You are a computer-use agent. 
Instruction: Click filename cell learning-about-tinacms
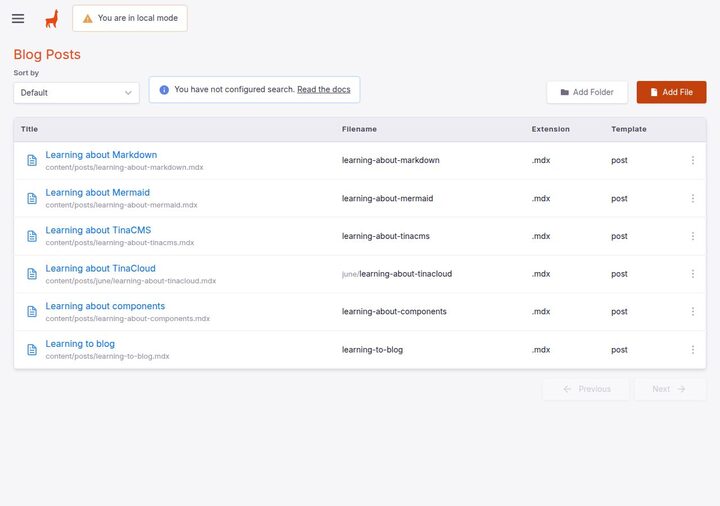coord(386,236)
